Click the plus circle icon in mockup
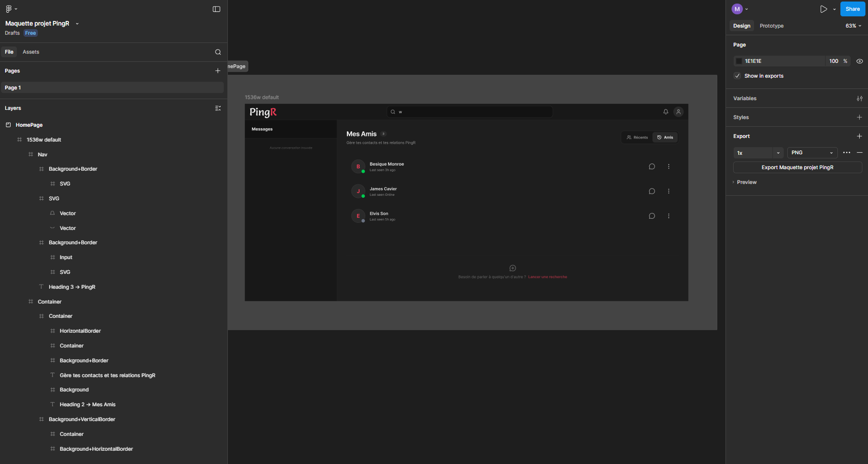 pos(513,268)
